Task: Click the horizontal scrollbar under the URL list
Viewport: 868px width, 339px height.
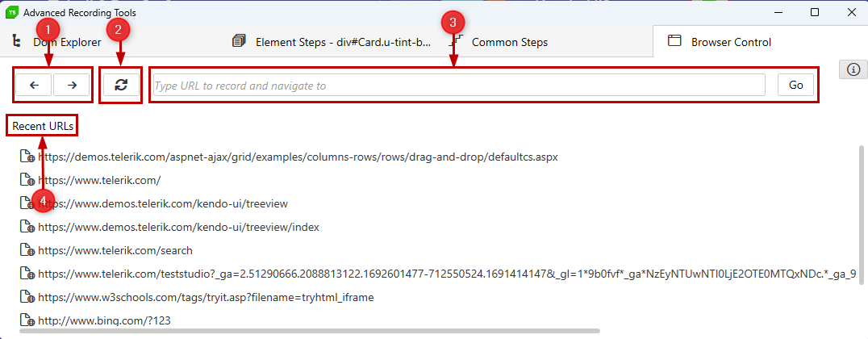Action: [x=310, y=331]
